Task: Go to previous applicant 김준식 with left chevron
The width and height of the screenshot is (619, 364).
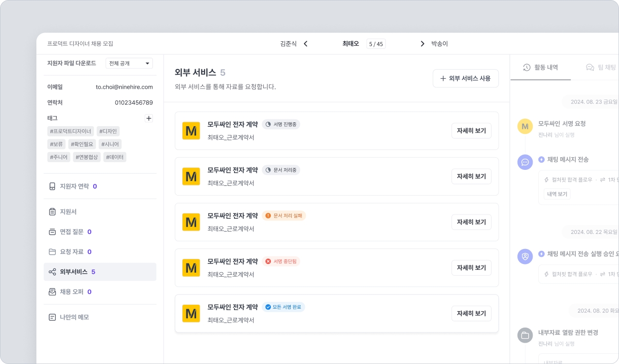Action: point(305,44)
